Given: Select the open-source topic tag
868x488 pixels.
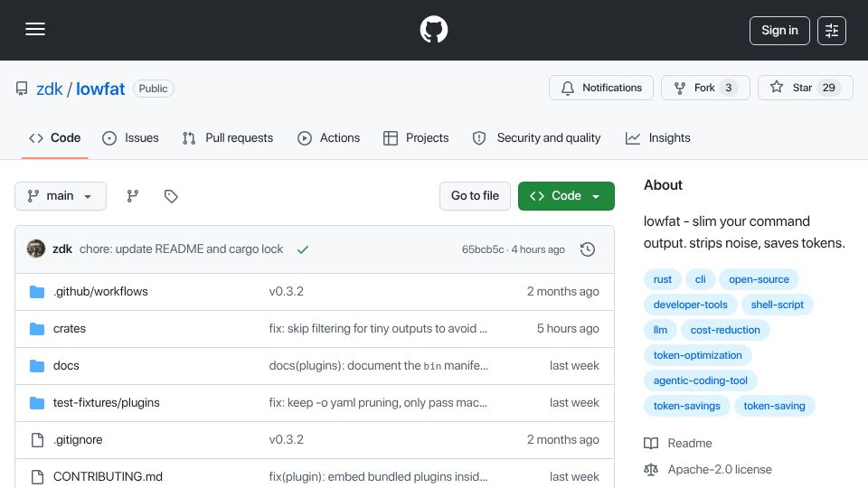Looking at the screenshot, I should click(759, 279).
